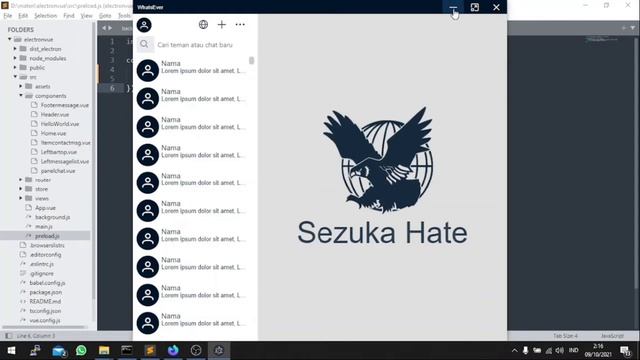Viewport: 640px width, 360px height.
Task: Click the plus icon for a new chat
Action: 222,24
